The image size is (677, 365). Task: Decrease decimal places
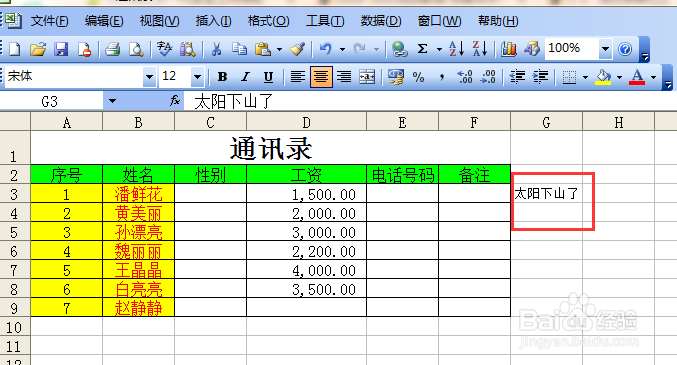pos(488,77)
